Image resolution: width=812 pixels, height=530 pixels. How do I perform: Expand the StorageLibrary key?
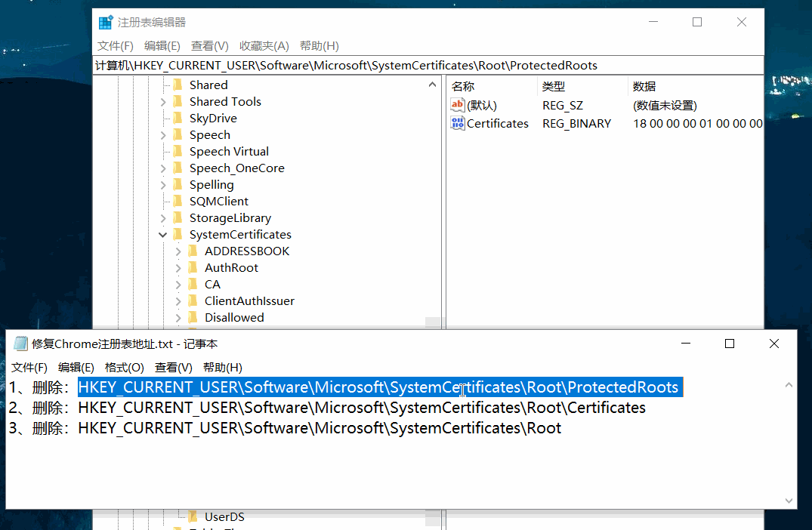click(x=163, y=218)
